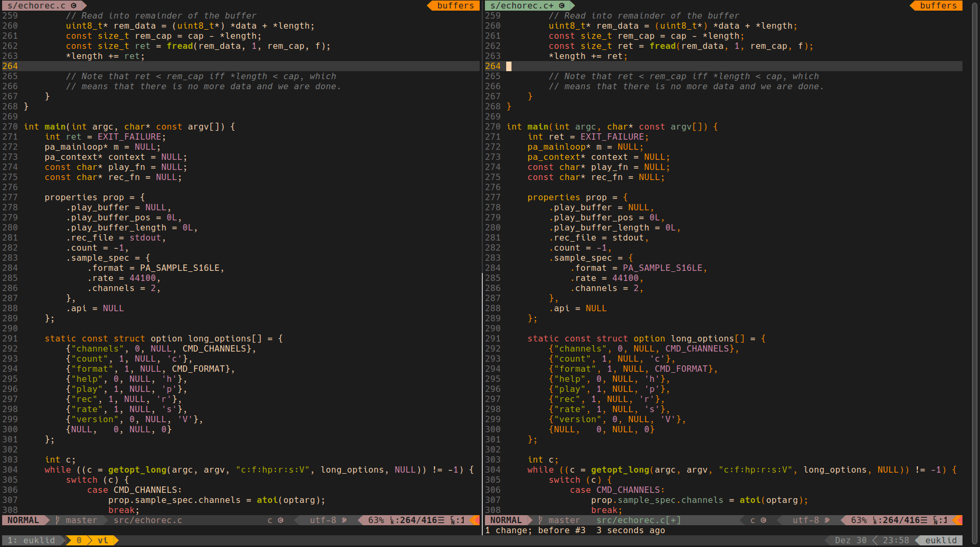Click the C filetype icon on left pane tab
This screenshot has width=980, height=547.
click(74, 5)
